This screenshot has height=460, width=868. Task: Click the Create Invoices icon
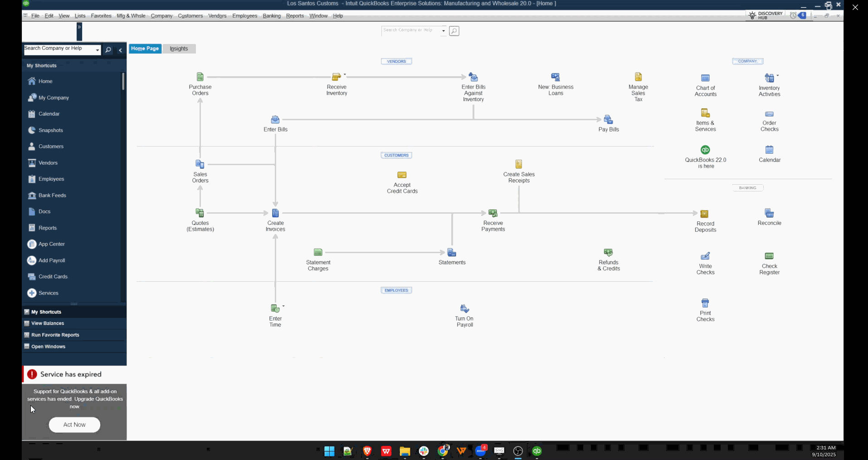click(275, 213)
